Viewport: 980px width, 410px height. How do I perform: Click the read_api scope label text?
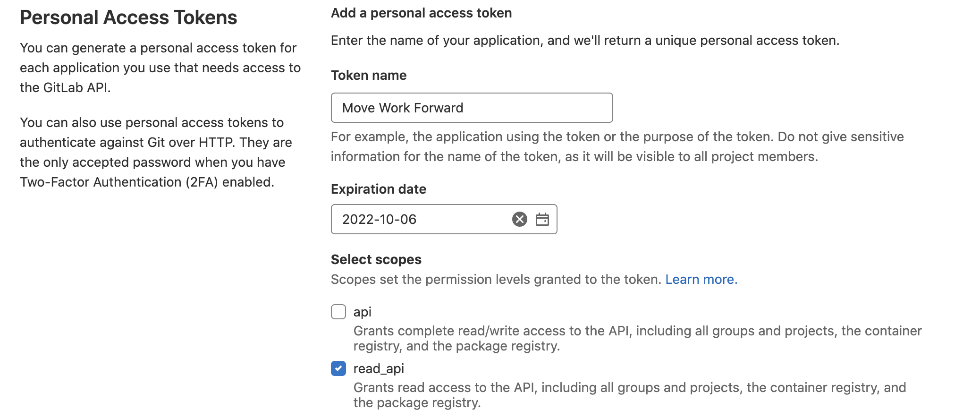(379, 368)
